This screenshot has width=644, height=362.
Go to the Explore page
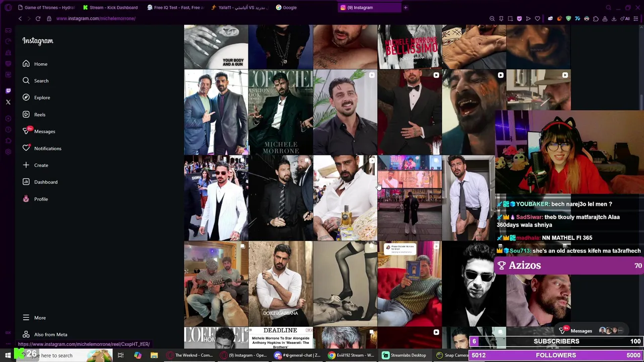[x=36, y=98]
